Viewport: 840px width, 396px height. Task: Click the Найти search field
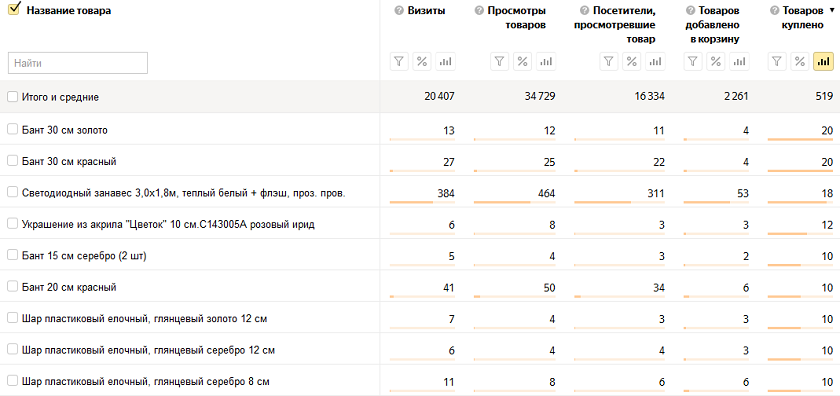78,63
